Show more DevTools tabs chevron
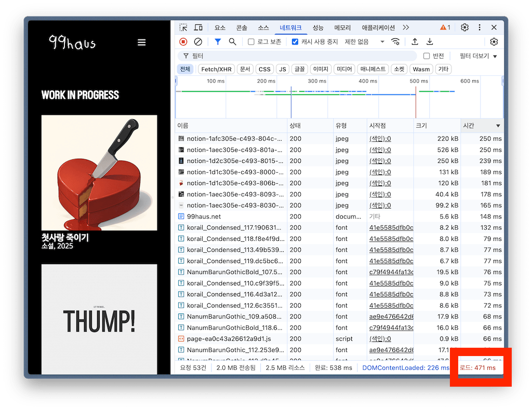Screen dimensions: 532x410 click(406, 28)
